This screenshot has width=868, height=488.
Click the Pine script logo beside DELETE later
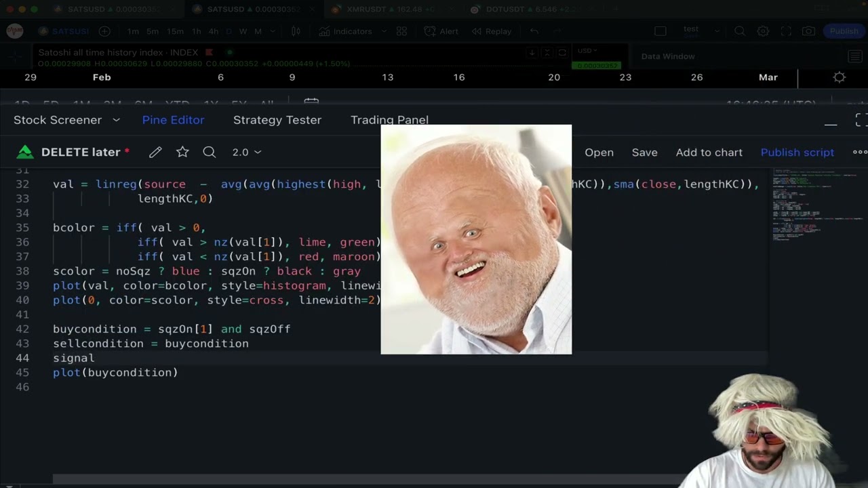tap(25, 152)
